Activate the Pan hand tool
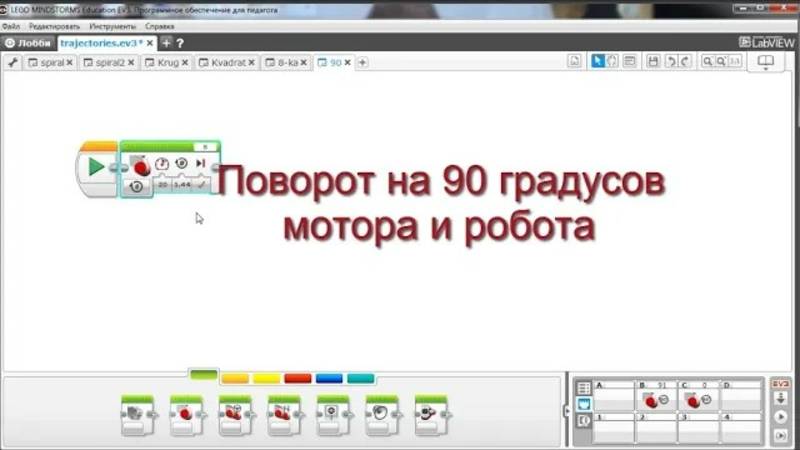 tap(612, 61)
